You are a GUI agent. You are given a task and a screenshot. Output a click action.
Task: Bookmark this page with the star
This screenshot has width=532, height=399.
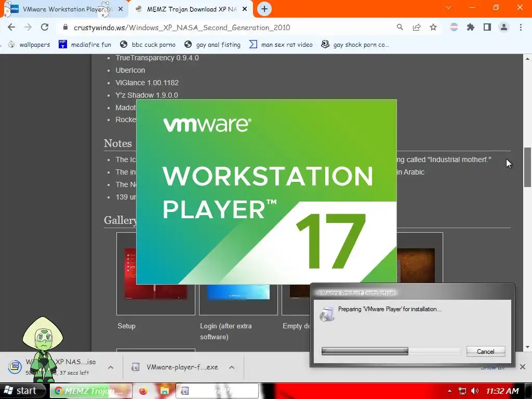pyautogui.click(x=433, y=27)
